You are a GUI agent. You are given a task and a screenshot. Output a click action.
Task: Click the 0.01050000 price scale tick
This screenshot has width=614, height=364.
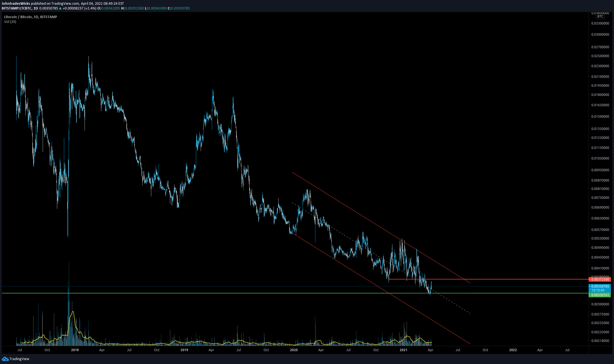coord(600,158)
